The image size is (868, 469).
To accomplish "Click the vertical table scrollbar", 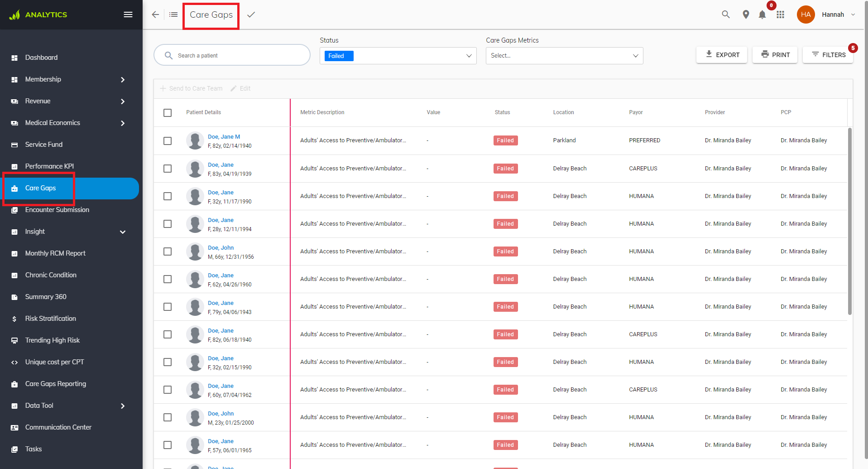I will (x=850, y=221).
